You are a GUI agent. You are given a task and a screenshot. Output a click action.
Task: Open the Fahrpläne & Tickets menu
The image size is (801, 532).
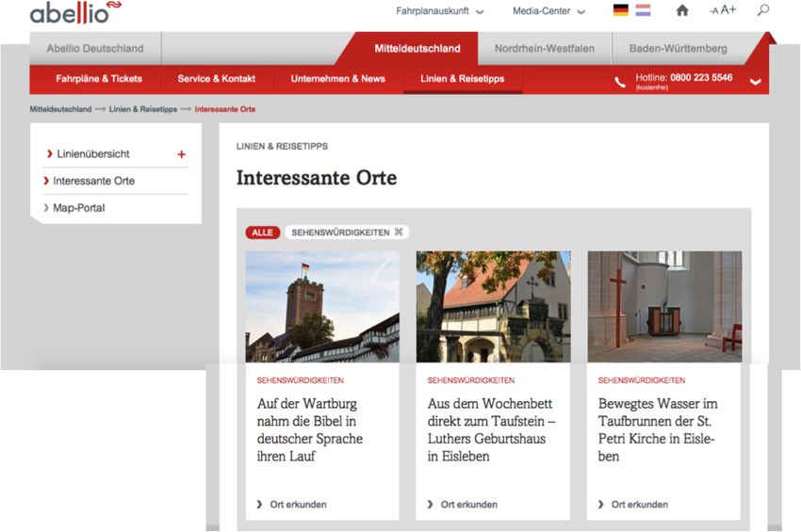(x=99, y=79)
